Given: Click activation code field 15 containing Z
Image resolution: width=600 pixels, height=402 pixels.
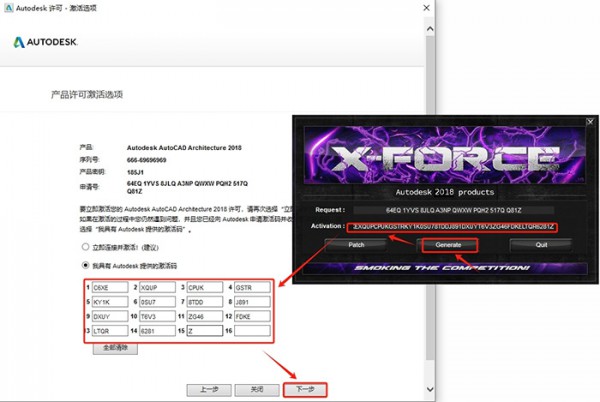Looking at the screenshot, I should 205,331.
